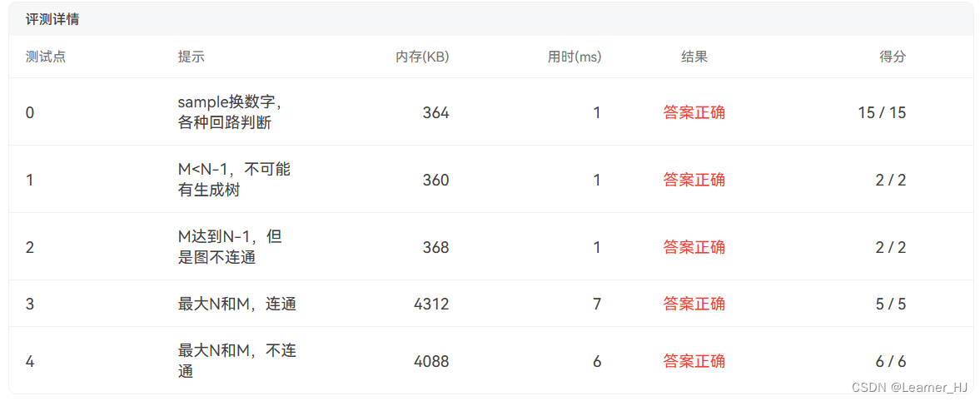Image resolution: width=980 pixels, height=401 pixels.
Task: Click the 测试点 column header
Action: [x=46, y=57]
